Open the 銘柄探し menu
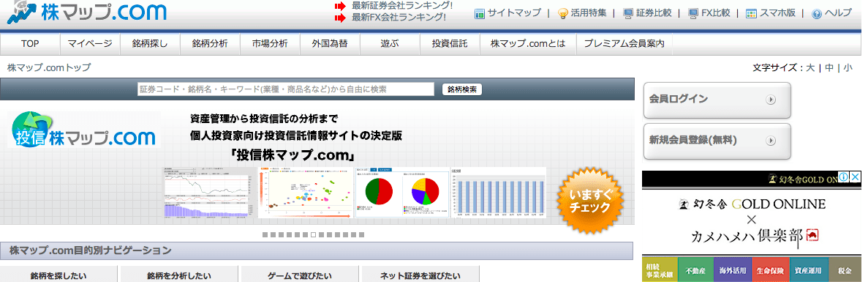Viewport: 868px width, 282px height. (x=150, y=44)
